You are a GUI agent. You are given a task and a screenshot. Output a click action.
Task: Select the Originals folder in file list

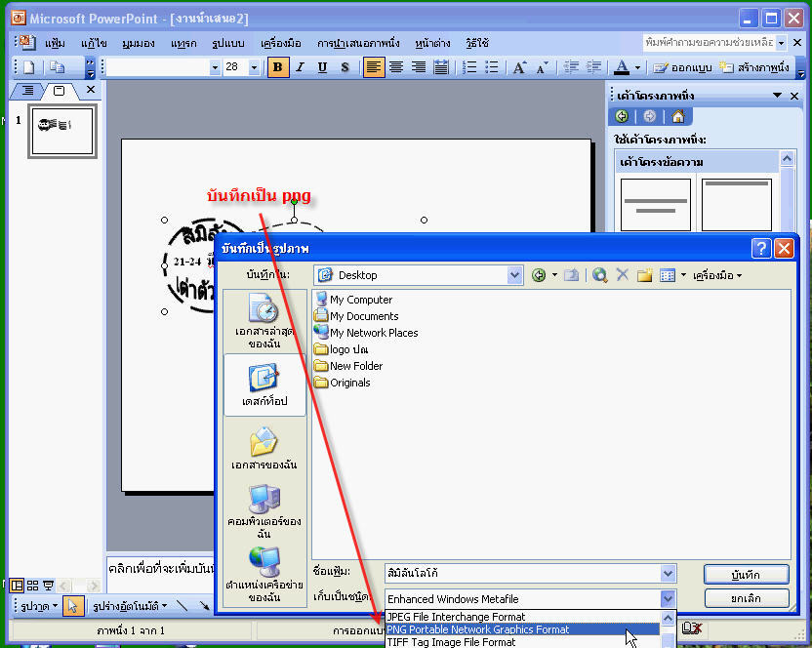pos(343,383)
